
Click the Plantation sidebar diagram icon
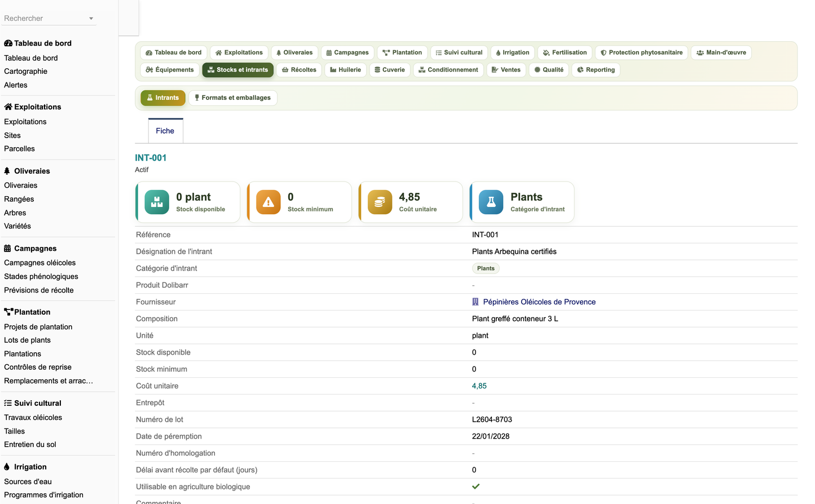pos(8,312)
